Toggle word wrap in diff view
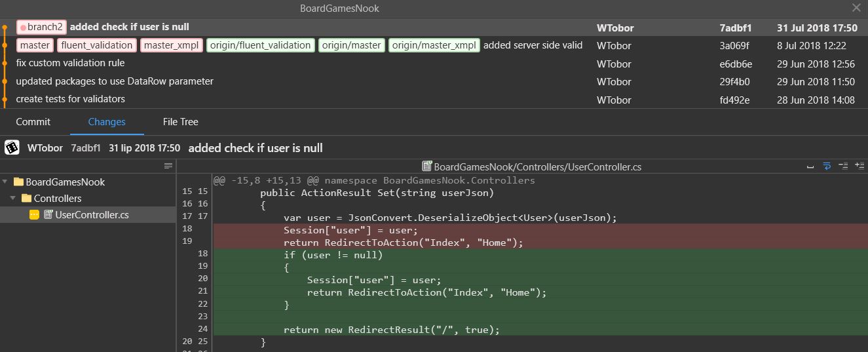This screenshot has height=352, width=868. (x=827, y=166)
